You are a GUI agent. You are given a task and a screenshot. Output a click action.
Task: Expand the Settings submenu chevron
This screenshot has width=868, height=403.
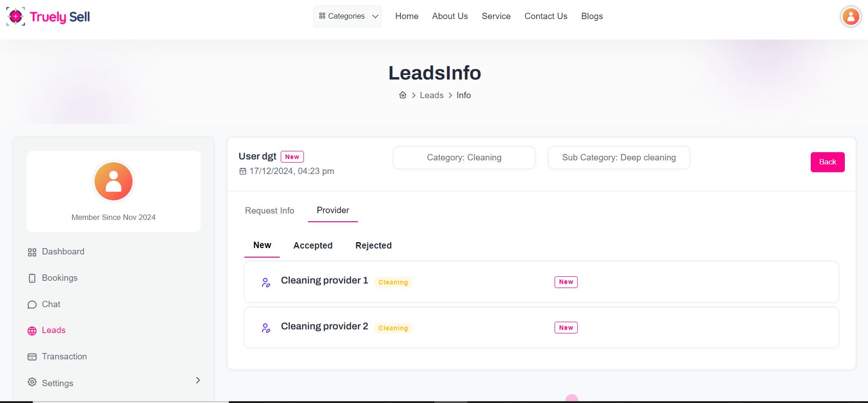198,380
